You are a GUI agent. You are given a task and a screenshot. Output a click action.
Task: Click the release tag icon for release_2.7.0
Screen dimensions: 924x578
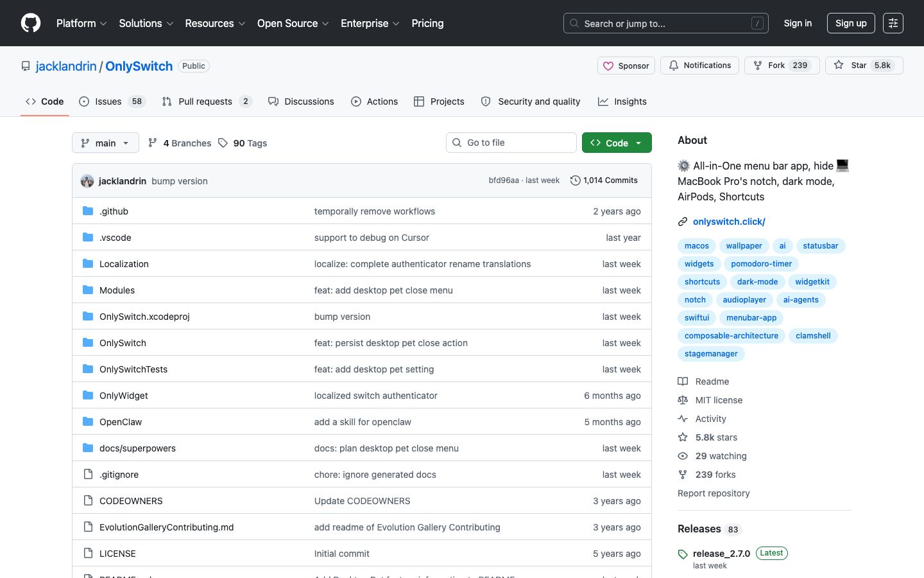coord(683,554)
